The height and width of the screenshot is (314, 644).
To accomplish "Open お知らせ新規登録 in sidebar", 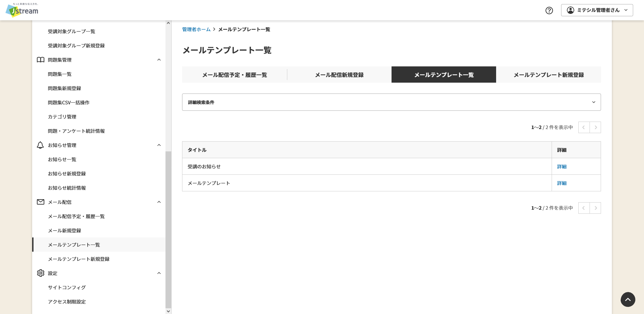I will (x=67, y=174).
